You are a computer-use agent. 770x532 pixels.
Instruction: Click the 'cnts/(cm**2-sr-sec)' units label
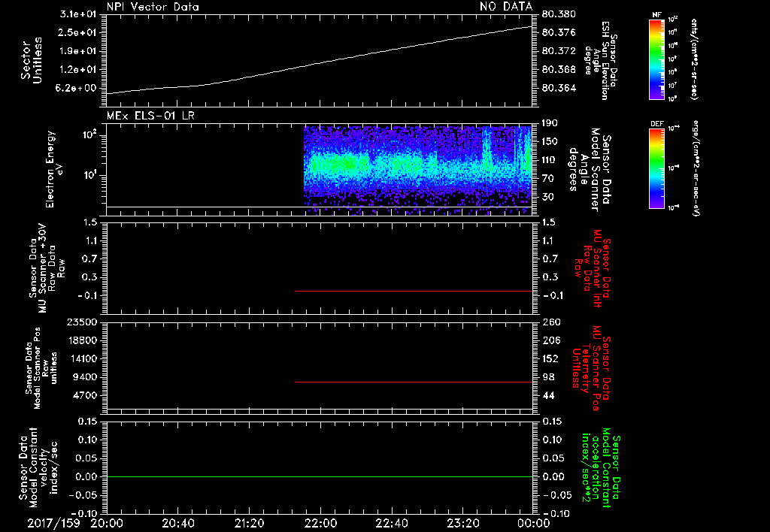tap(694, 59)
